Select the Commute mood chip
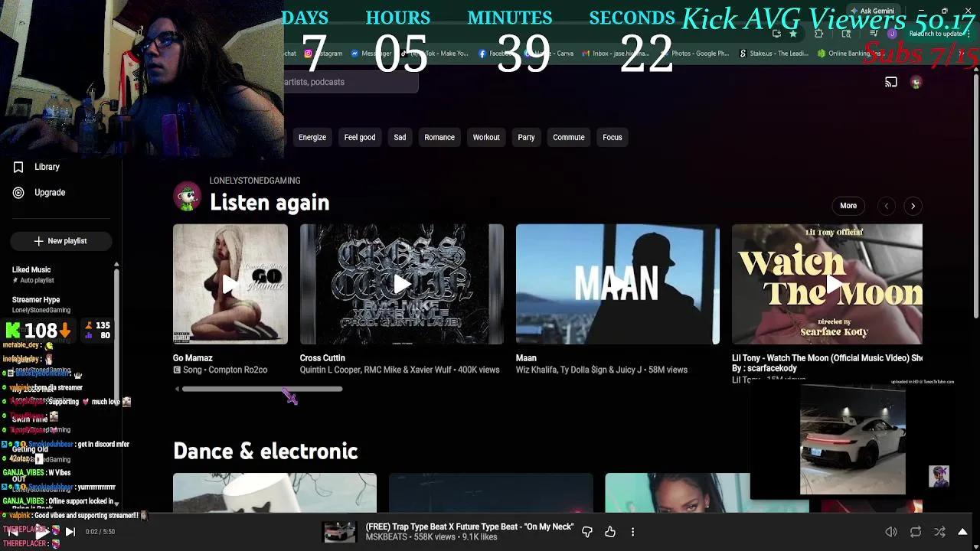The height and width of the screenshot is (551, 980). coord(569,137)
